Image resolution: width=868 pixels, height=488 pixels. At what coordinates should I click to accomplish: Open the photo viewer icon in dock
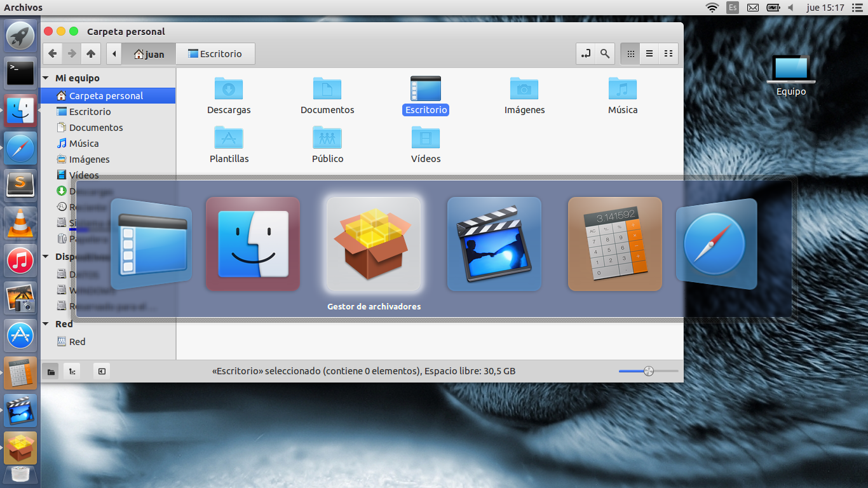pos(20,297)
